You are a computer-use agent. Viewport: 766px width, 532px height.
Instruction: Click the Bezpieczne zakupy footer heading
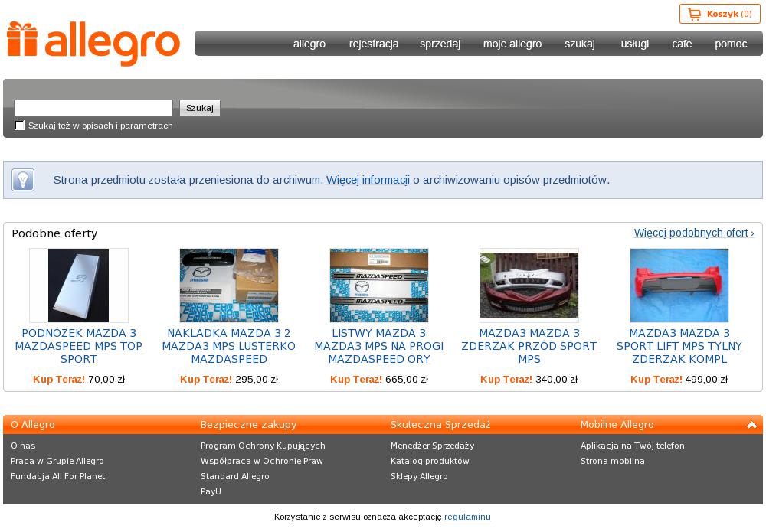click(249, 425)
